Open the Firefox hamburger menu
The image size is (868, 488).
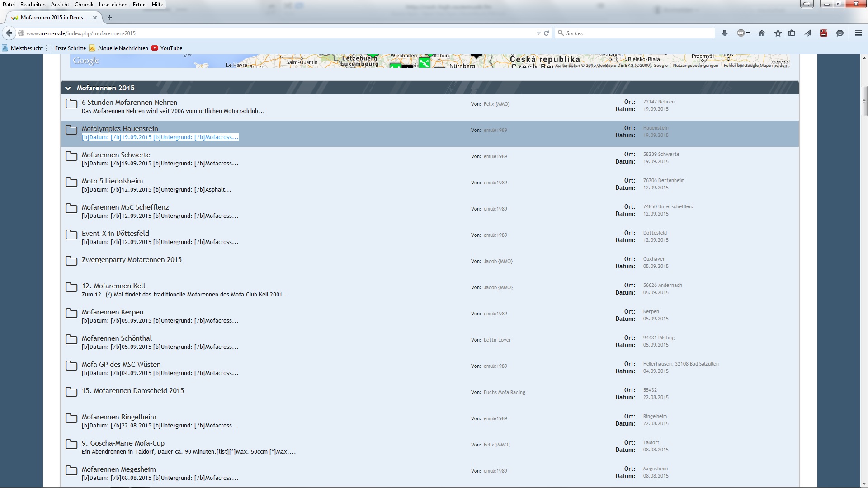coord(859,33)
